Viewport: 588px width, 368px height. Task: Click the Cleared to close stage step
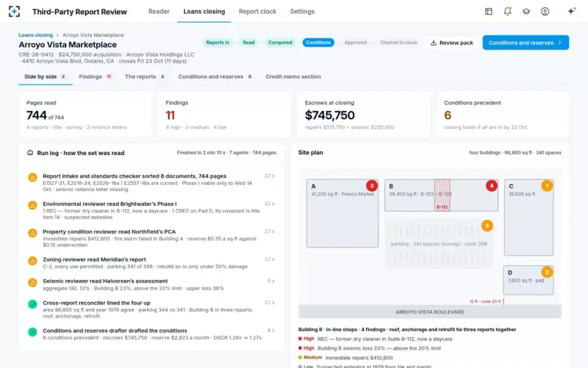(399, 43)
